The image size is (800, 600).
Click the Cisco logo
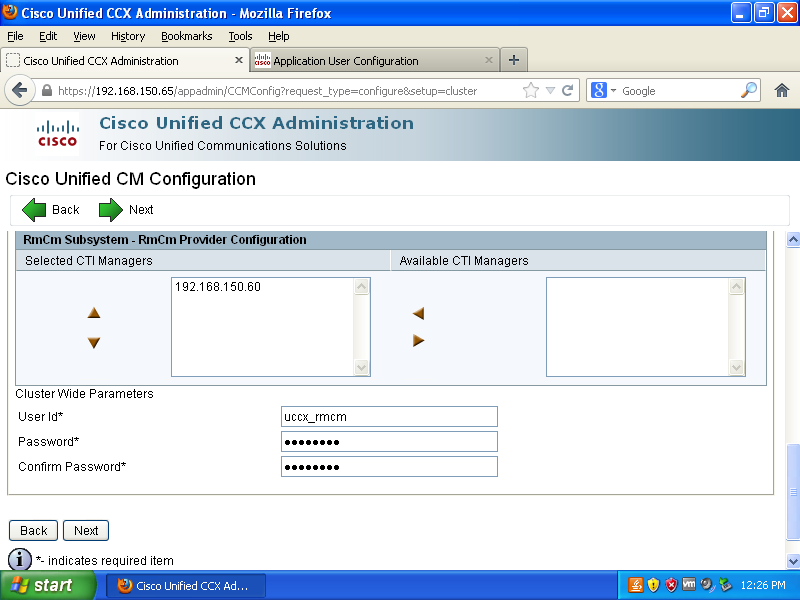point(58,134)
